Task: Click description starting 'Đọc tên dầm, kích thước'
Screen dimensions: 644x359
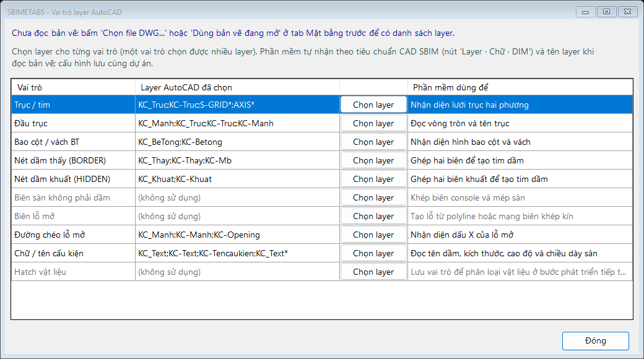Action: pos(520,253)
